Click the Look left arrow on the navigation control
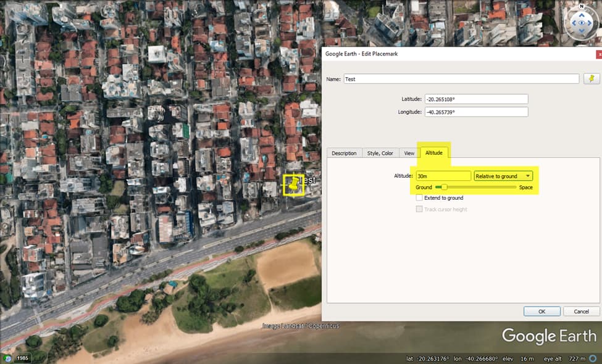Image resolution: width=602 pixels, height=364 pixels. click(x=574, y=23)
